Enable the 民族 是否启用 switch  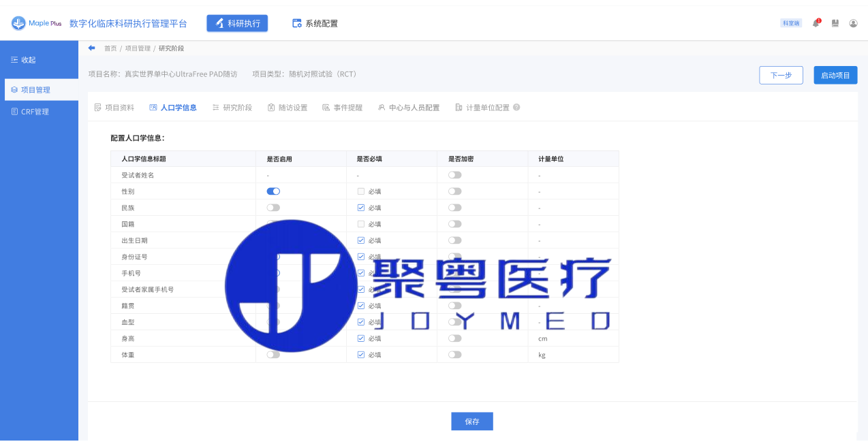(x=273, y=208)
